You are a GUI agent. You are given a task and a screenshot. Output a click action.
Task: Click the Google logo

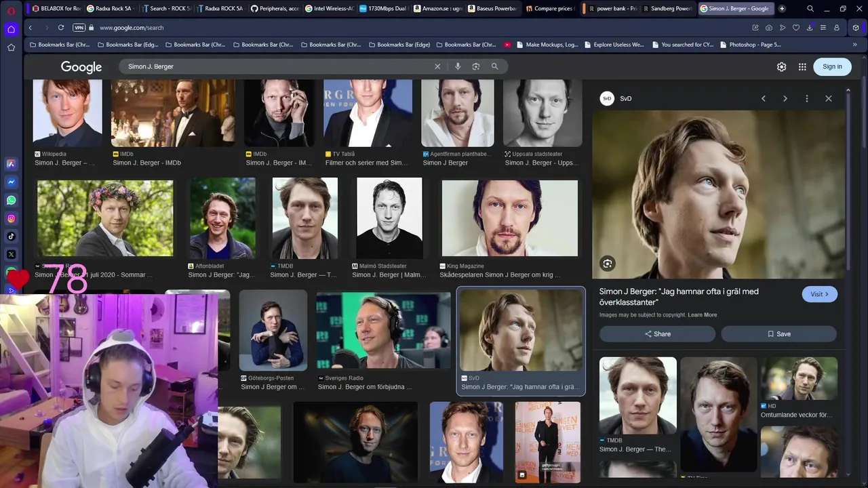point(81,66)
